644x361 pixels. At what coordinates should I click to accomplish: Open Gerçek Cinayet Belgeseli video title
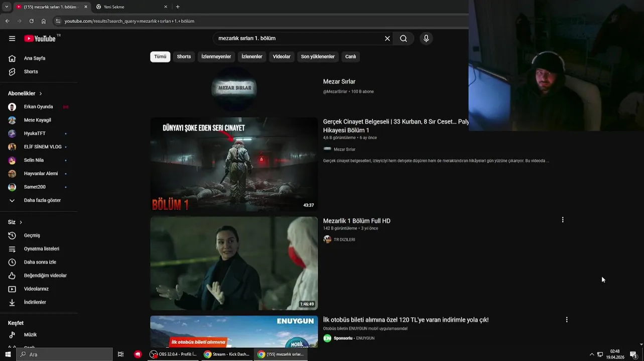[x=396, y=126]
